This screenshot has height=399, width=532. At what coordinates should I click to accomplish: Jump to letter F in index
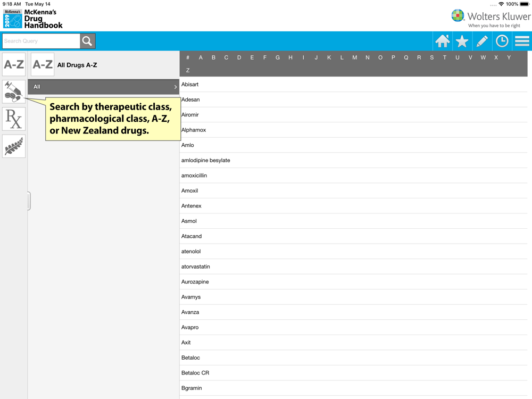pos(264,57)
